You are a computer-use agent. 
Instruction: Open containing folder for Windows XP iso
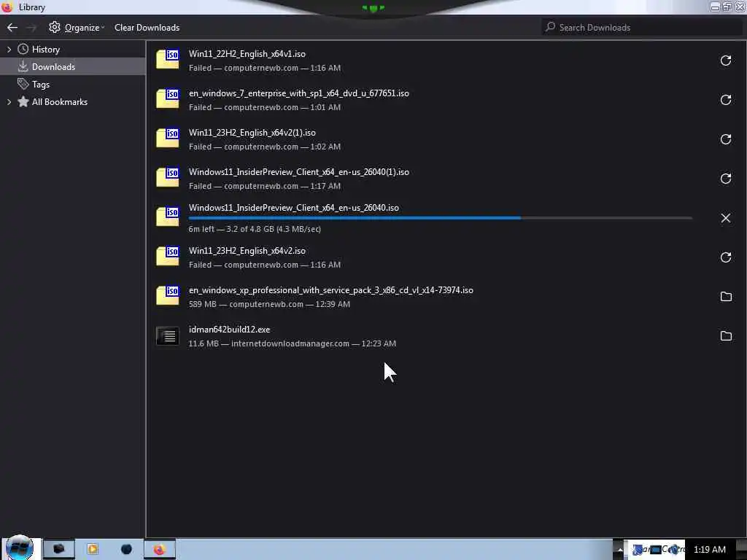tap(725, 297)
